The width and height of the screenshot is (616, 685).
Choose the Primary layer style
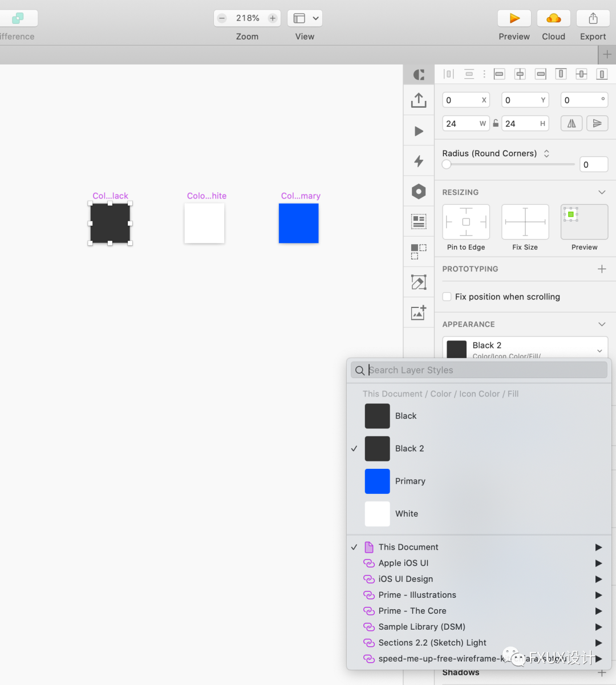(479, 481)
